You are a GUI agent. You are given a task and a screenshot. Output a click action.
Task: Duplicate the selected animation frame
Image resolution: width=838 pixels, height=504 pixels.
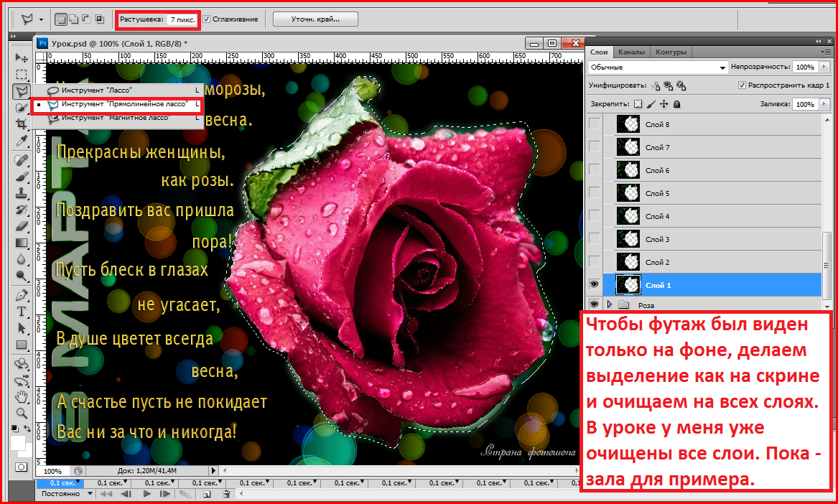(x=208, y=495)
